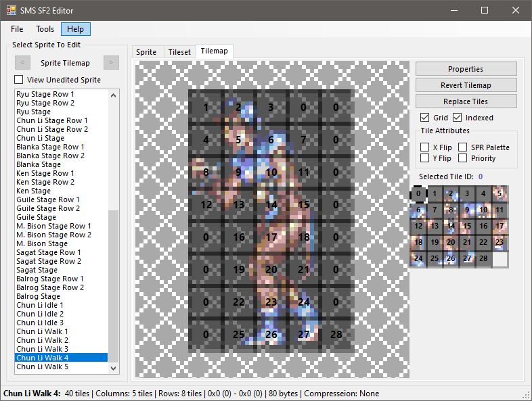Select Chun Li Idle 3

(61, 323)
